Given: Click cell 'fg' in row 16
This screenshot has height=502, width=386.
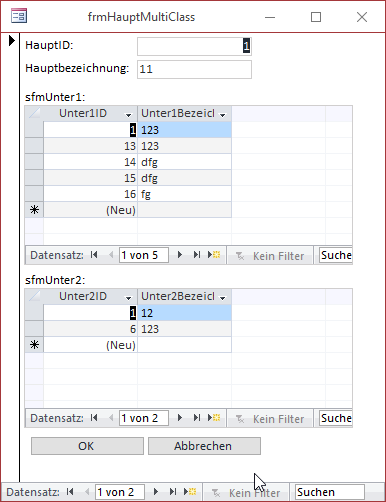Looking at the screenshot, I should pos(184,194).
